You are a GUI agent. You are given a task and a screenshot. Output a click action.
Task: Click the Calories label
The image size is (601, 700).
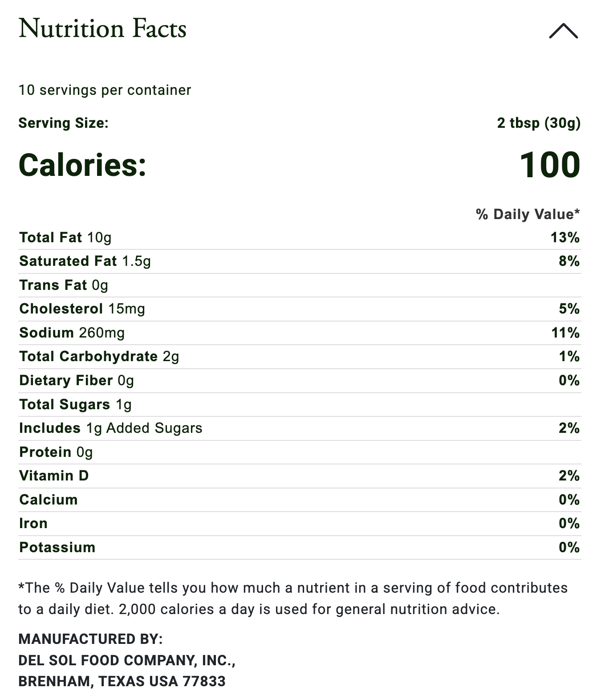click(x=82, y=165)
